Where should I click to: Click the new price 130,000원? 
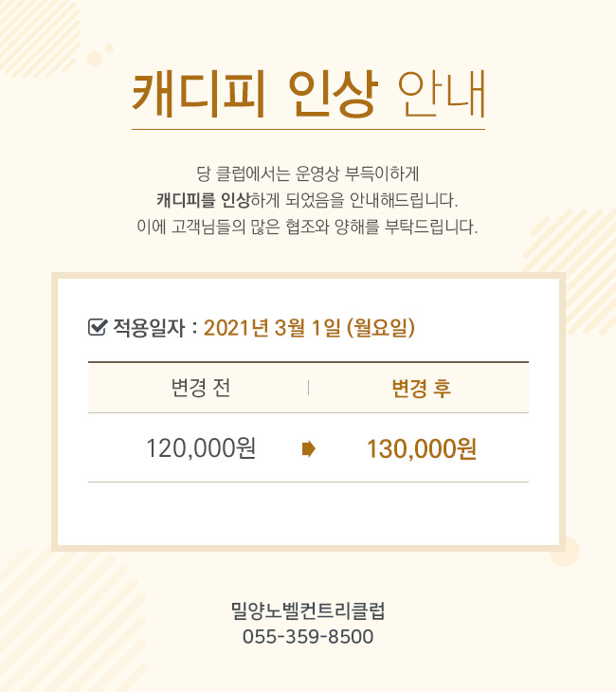[x=422, y=448]
